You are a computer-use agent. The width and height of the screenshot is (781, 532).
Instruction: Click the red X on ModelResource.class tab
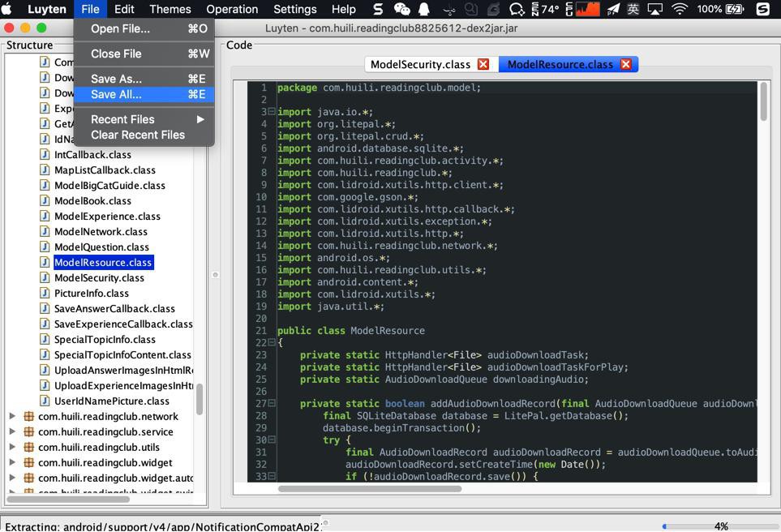tap(626, 64)
